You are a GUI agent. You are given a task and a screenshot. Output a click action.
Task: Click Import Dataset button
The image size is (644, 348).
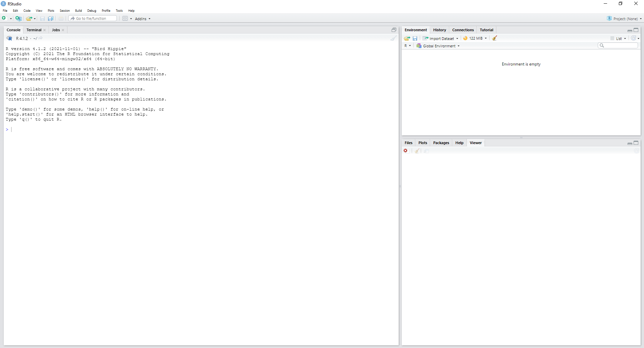441,39
